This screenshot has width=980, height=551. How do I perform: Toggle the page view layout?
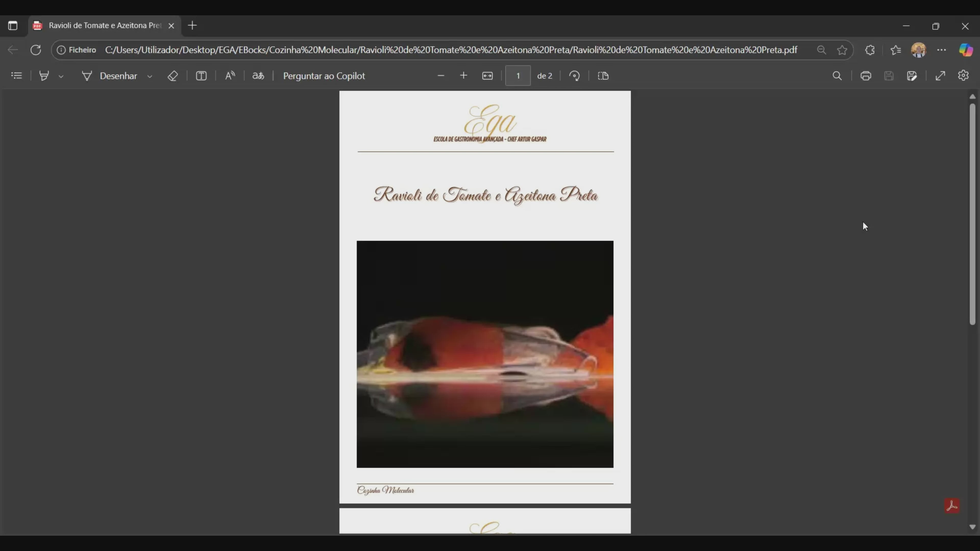(603, 76)
